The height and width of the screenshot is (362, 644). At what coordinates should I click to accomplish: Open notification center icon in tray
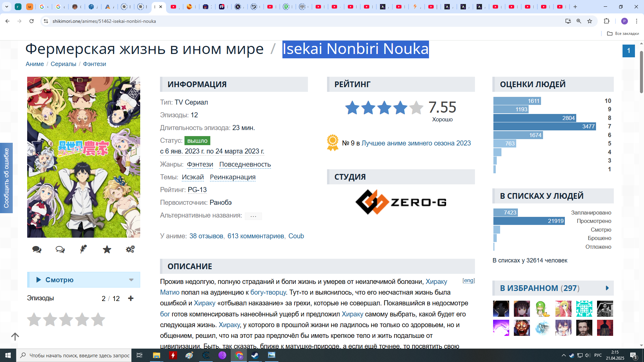point(633,355)
